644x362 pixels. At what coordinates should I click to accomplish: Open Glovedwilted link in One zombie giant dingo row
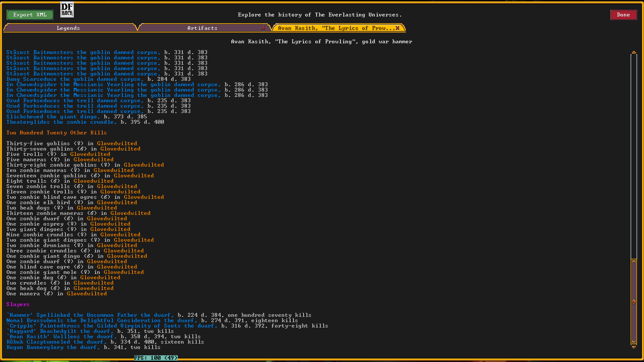[x=127, y=256]
